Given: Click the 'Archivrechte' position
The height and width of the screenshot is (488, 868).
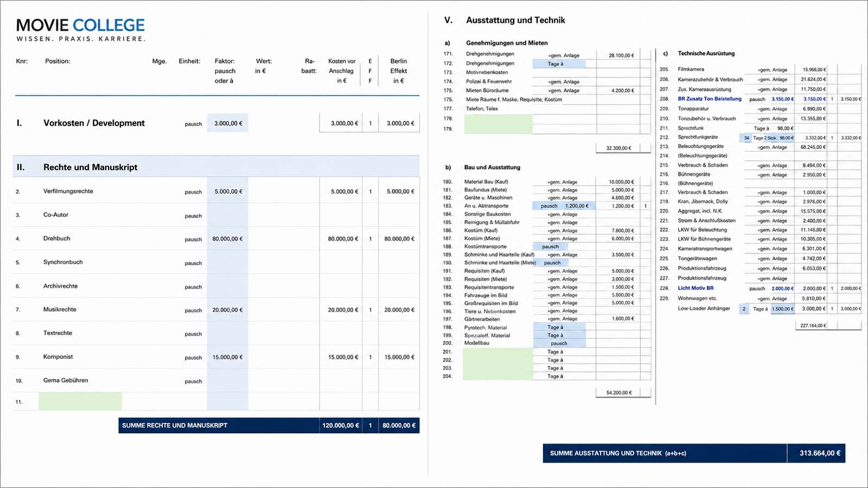Looking at the screenshot, I should point(60,286).
